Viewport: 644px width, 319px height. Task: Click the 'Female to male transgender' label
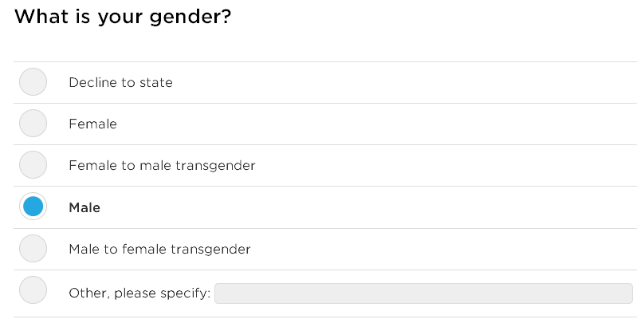click(x=162, y=166)
